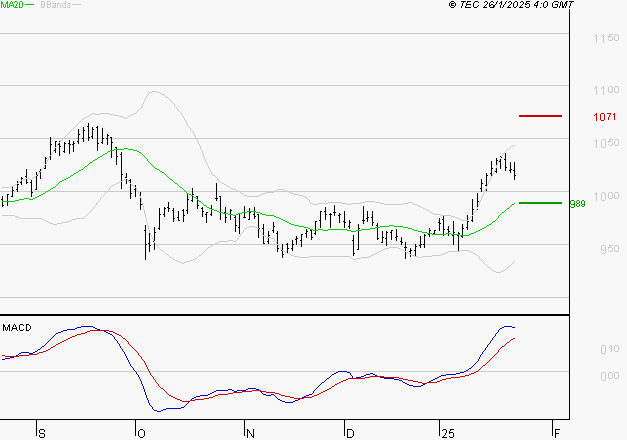Click the BBands legend label
Image resolution: width=627 pixels, height=440 pixels.
[56, 5]
